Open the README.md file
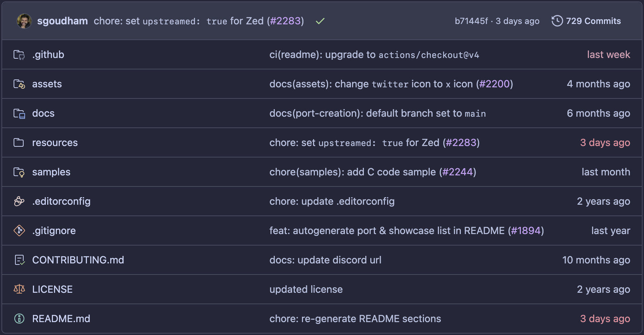 (61, 319)
